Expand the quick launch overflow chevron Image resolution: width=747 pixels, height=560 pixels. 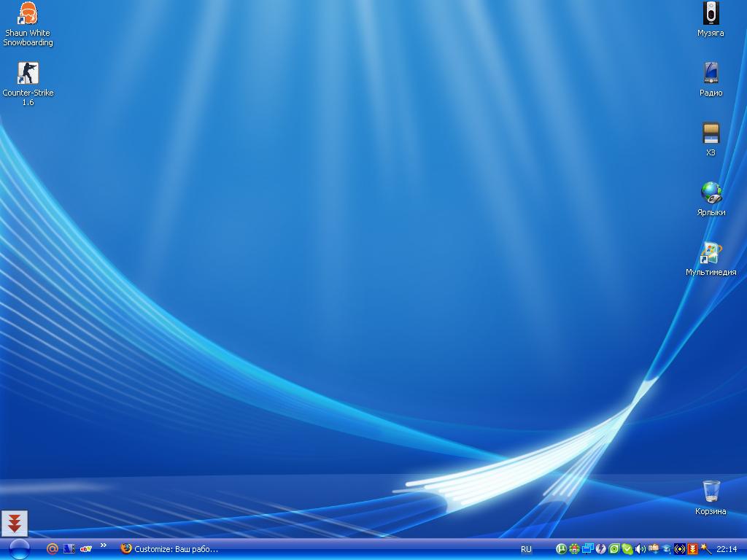tap(104, 545)
